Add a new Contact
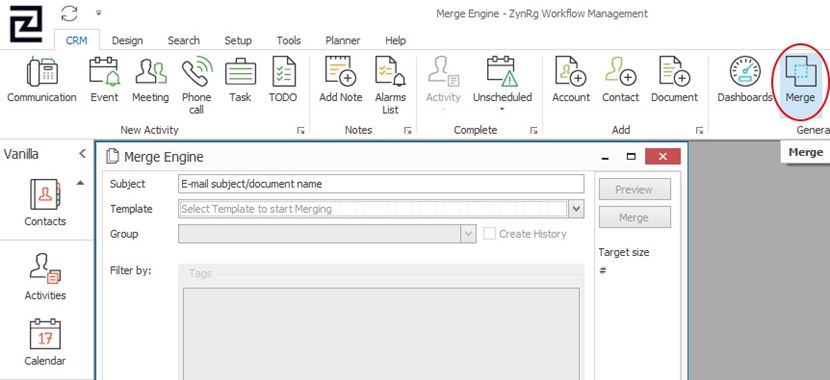 pos(620,80)
